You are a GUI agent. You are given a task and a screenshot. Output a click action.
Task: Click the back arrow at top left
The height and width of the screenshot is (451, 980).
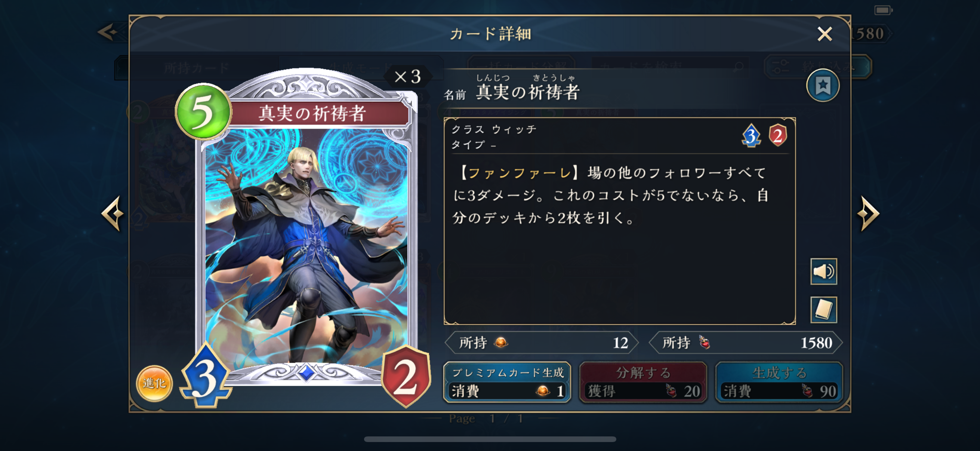tap(108, 33)
